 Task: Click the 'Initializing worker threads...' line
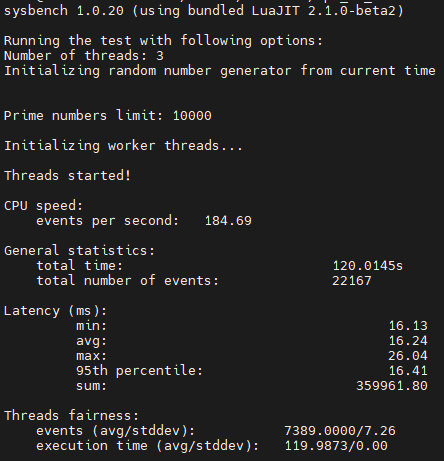pos(123,146)
